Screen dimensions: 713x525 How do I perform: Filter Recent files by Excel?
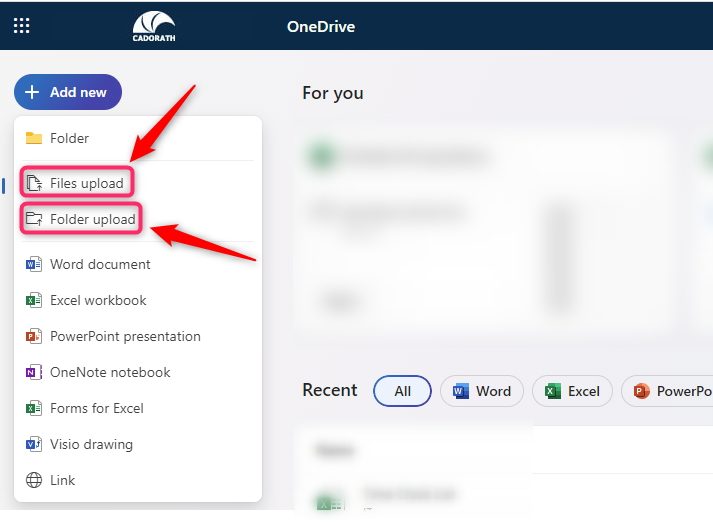point(572,391)
